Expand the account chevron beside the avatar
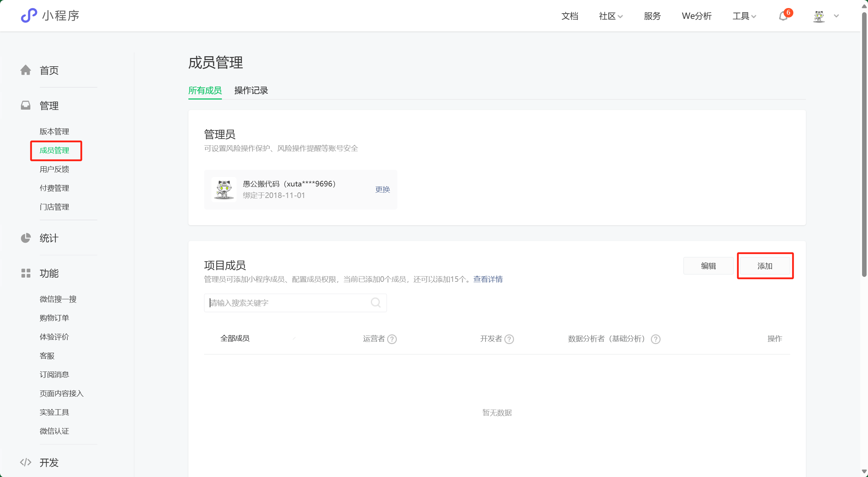 pyautogui.click(x=836, y=16)
